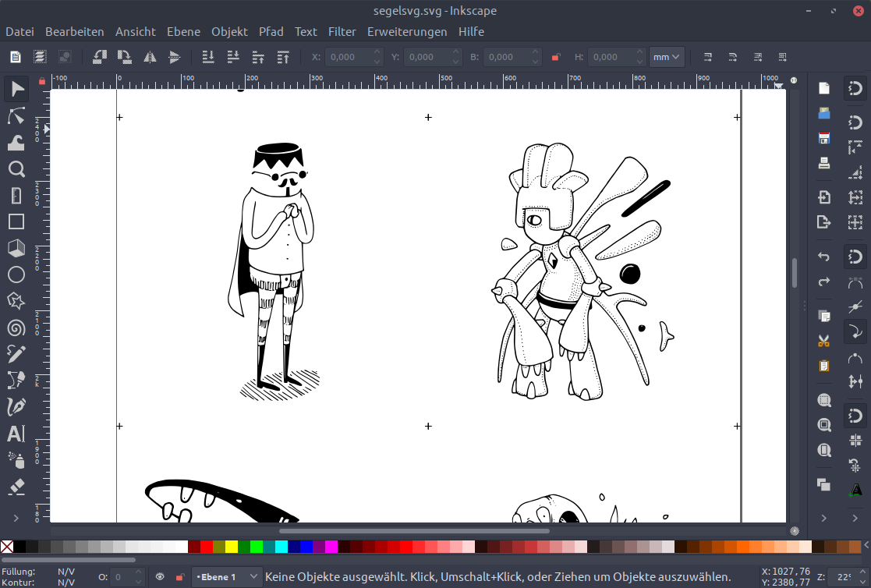Toggle width-height ratio lock

click(555, 57)
